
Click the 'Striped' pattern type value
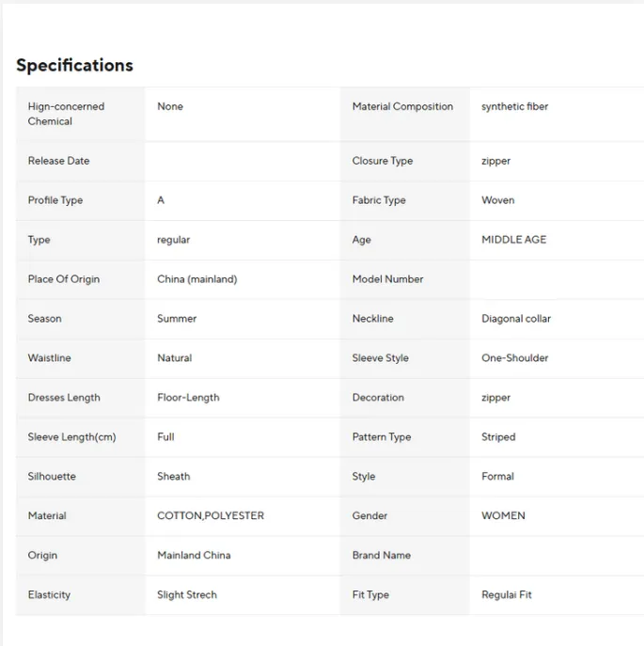point(498,437)
